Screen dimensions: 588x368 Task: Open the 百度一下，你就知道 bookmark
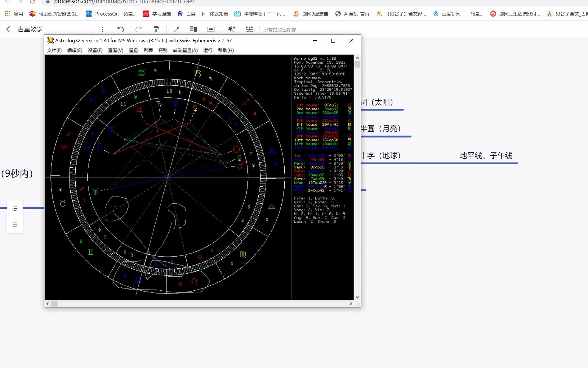tap(203, 14)
